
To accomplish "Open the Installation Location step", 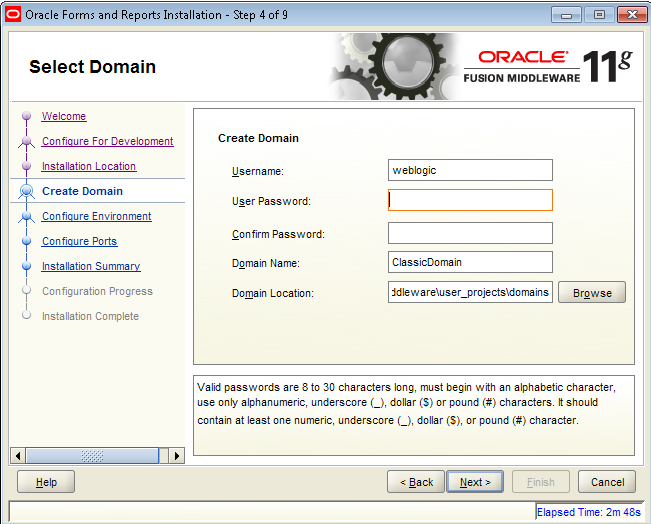I will (89, 166).
